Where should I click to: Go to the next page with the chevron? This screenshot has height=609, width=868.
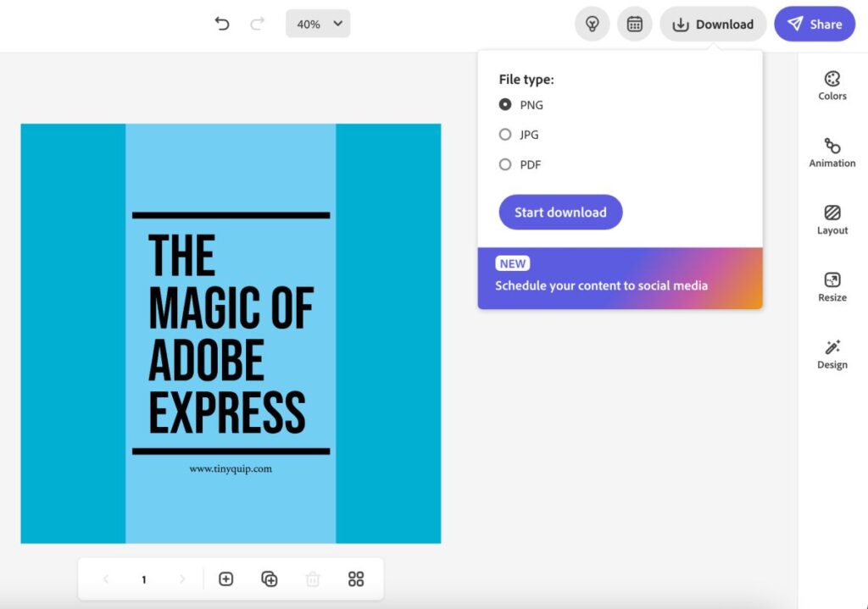(x=182, y=579)
